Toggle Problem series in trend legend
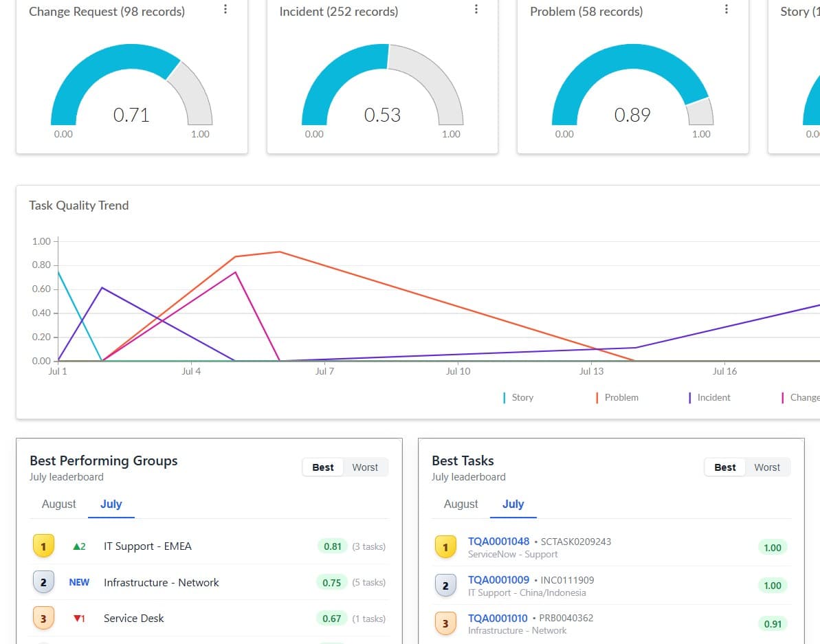 pos(617,397)
